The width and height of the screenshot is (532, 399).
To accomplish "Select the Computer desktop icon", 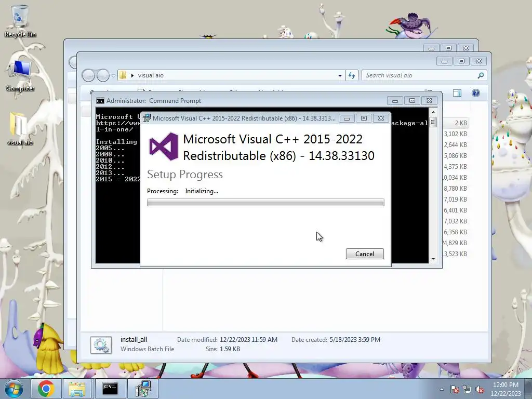I will pyautogui.click(x=20, y=76).
